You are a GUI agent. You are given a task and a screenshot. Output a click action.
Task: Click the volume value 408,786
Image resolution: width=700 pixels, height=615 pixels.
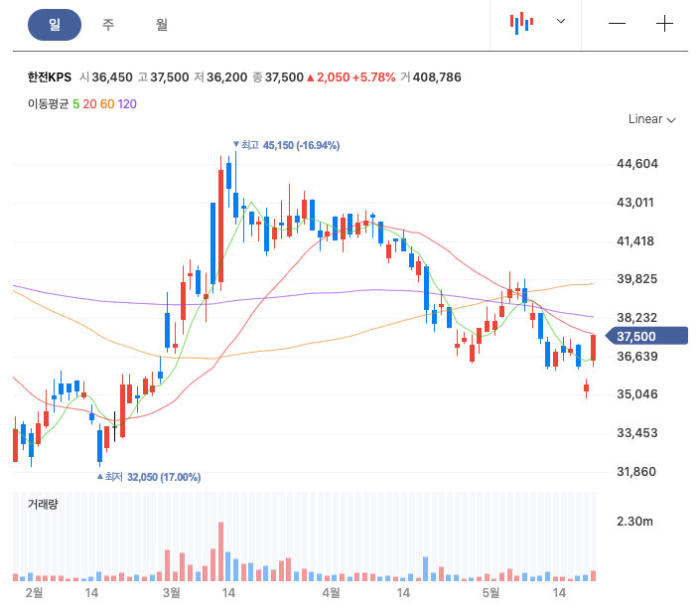(x=437, y=77)
